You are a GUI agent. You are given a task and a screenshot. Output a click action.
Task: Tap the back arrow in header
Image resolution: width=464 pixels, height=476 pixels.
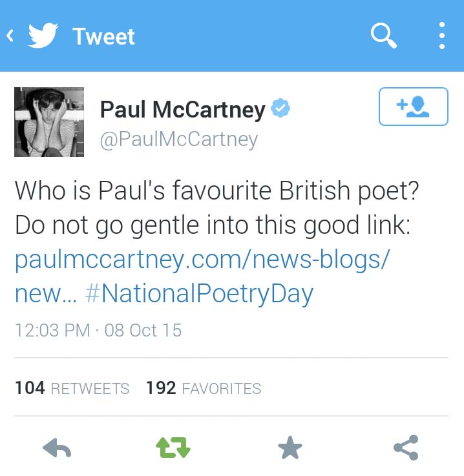(10, 36)
